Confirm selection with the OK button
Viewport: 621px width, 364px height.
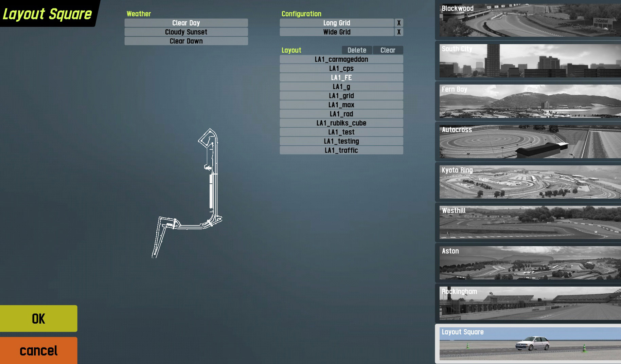(38, 318)
